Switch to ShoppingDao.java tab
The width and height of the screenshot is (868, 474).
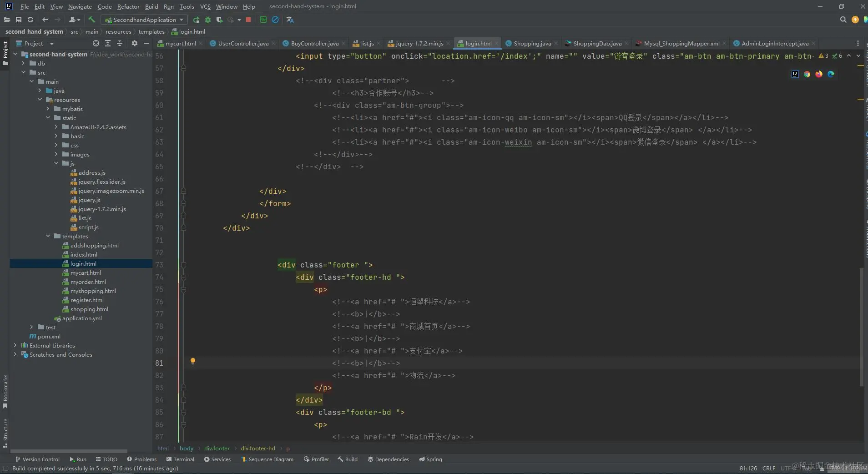point(597,43)
